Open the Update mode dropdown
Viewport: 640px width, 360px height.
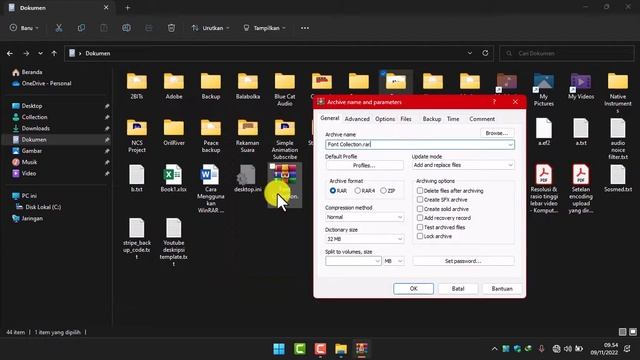(463, 165)
